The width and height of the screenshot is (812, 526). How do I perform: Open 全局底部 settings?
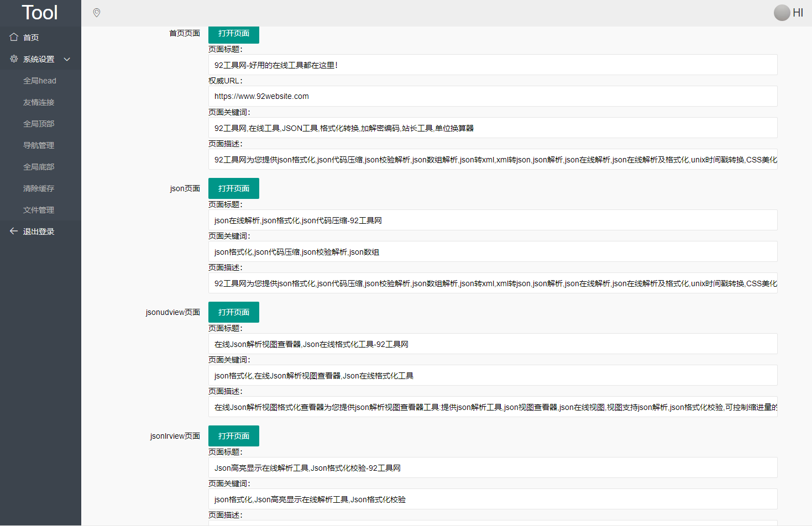(x=39, y=167)
